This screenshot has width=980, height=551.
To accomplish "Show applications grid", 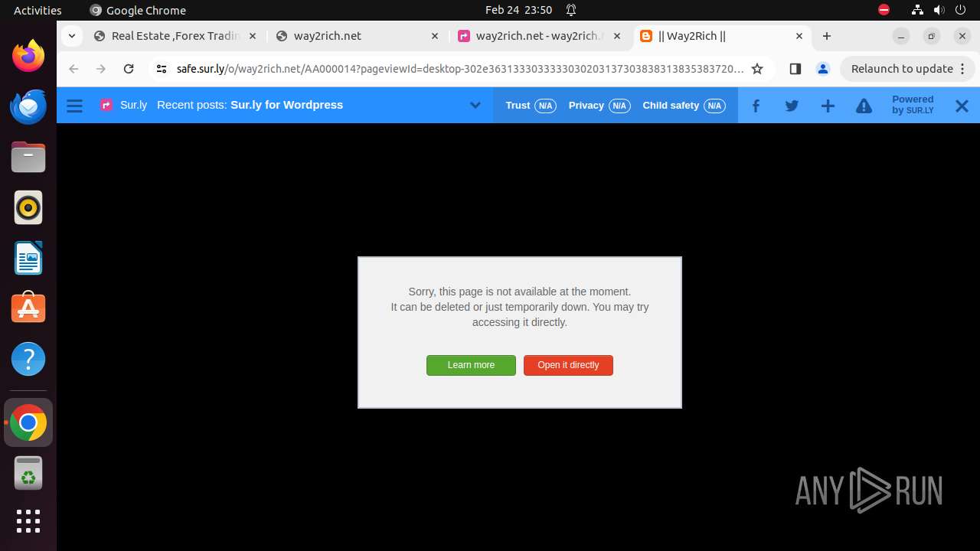I will pyautogui.click(x=28, y=521).
